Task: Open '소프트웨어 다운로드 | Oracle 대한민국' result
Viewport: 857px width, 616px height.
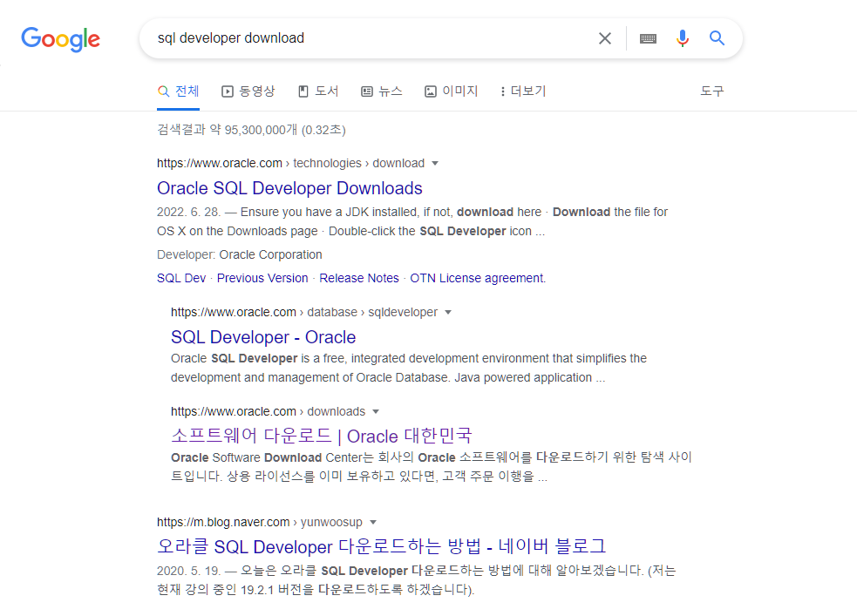Action: click(x=322, y=437)
